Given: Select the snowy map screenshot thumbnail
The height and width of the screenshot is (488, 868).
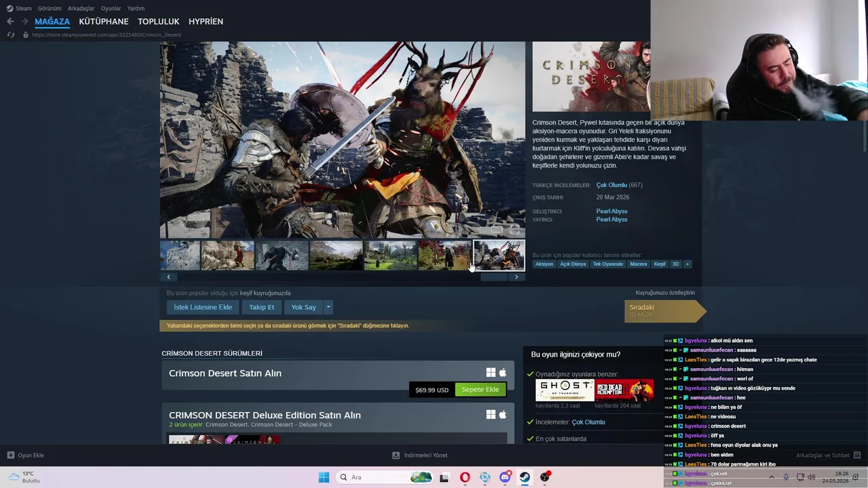Looking at the screenshot, I should click(180, 256).
